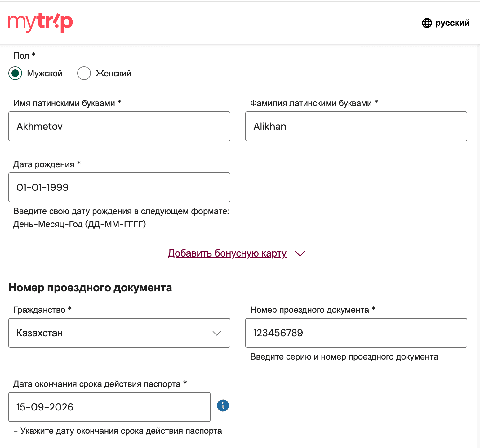Click the blue passport expiry info icon
The height and width of the screenshot is (448, 480).
point(223,405)
